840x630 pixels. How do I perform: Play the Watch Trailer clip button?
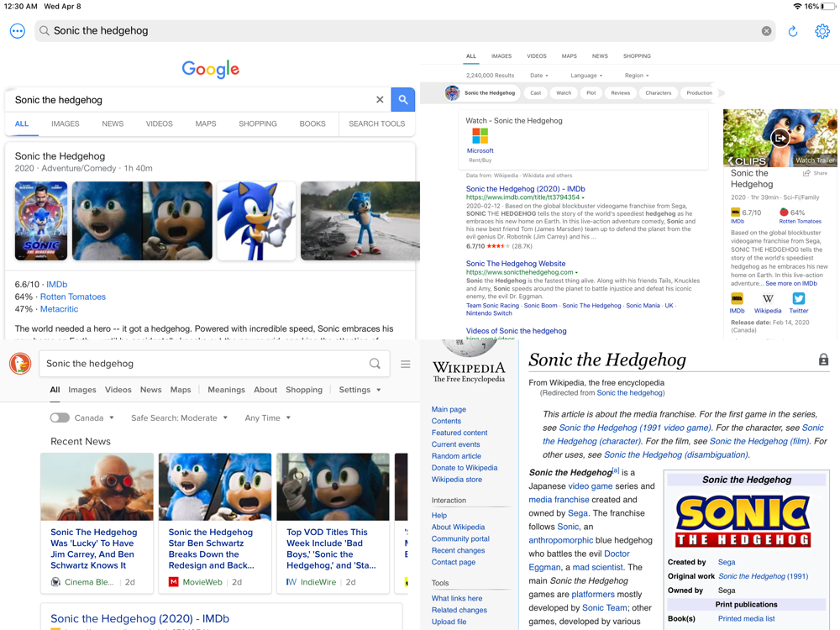point(780,139)
